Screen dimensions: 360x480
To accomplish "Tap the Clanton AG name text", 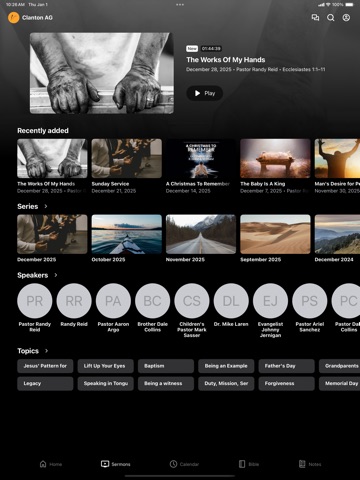I will (37, 18).
